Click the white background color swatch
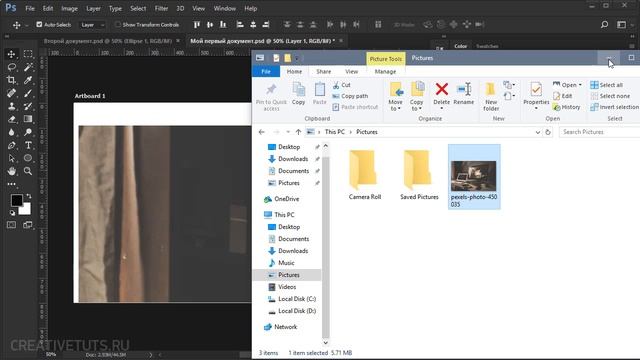Image resolution: width=640 pixels, height=360 pixels. [x=26, y=210]
